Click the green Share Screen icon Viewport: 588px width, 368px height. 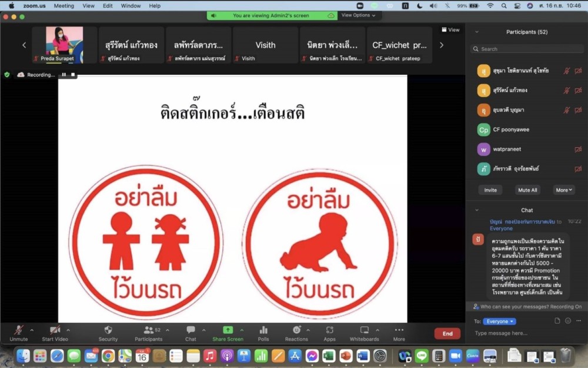pyautogui.click(x=228, y=330)
